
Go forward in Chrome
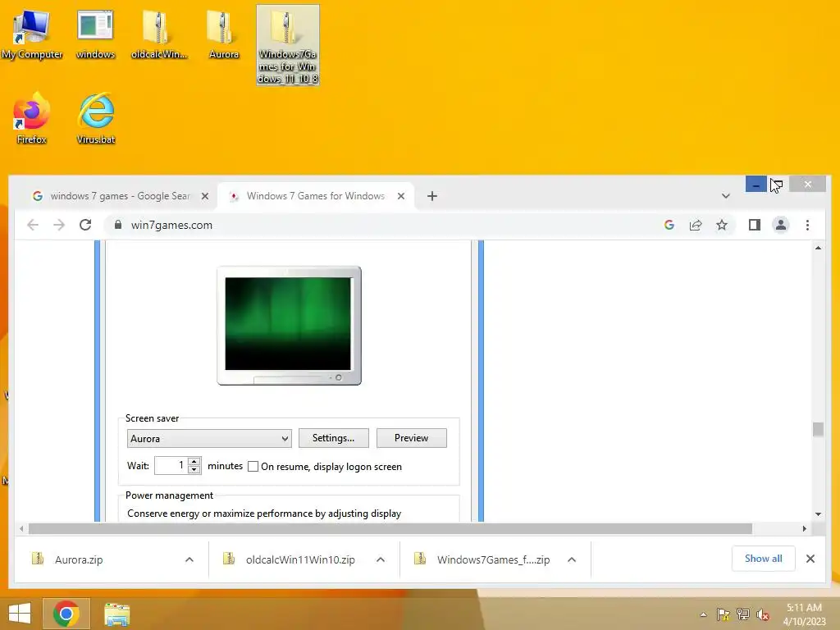click(x=59, y=225)
